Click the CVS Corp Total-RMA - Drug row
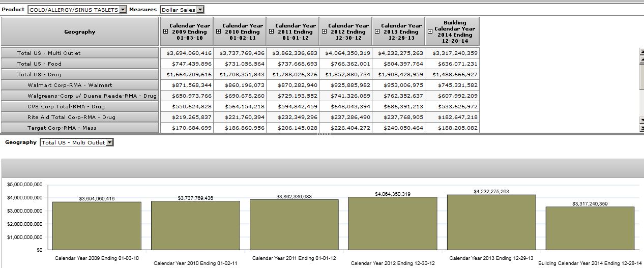This screenshot has width=644, height=268. click(80, 106)
